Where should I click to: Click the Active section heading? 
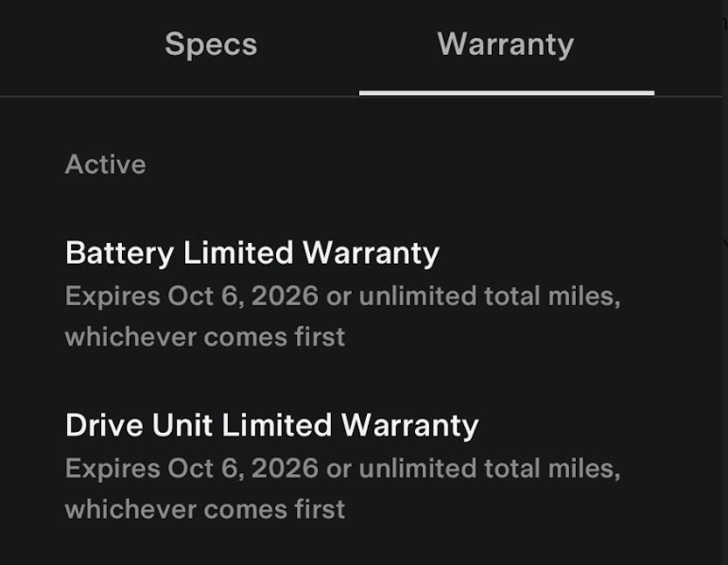(105, 164)
